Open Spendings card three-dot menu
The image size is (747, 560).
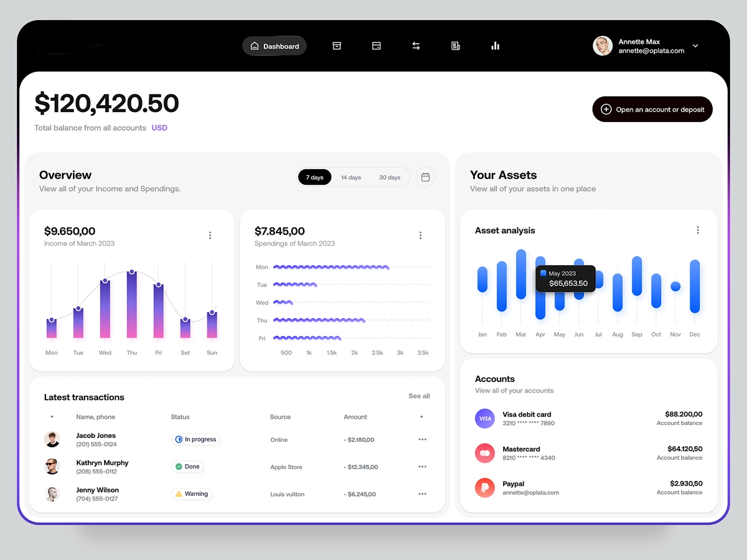[x=420, y=235]
